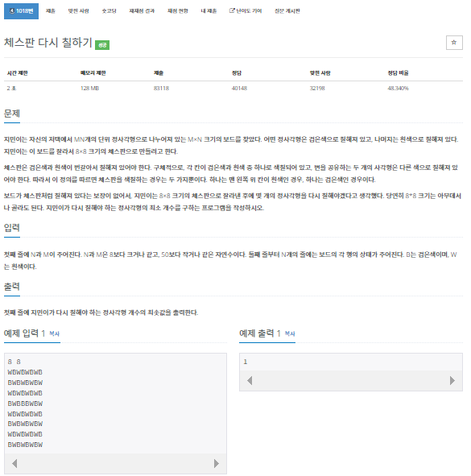
Task: Click the 입력 section heading
Action: click(x=12, y=228)
